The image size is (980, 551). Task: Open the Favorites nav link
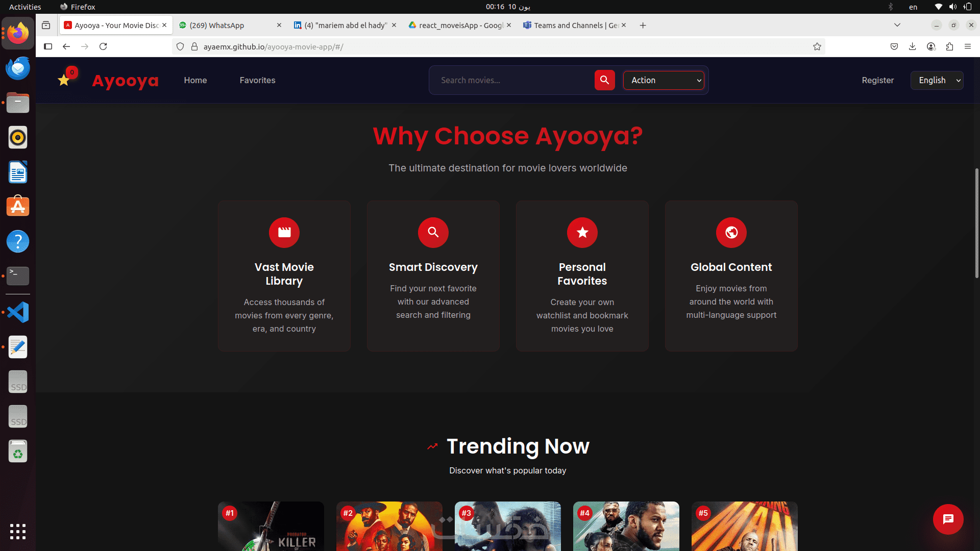[257, 80]
